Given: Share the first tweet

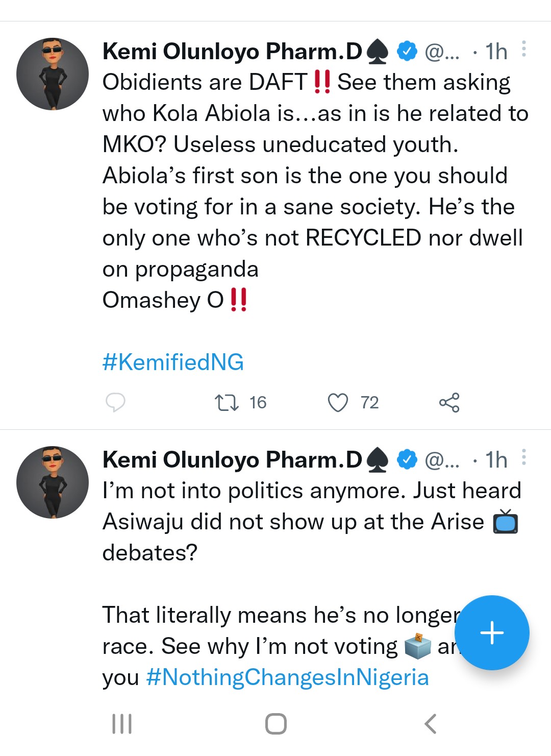Looking at the screenshot, I should click(x=449, y=403).
